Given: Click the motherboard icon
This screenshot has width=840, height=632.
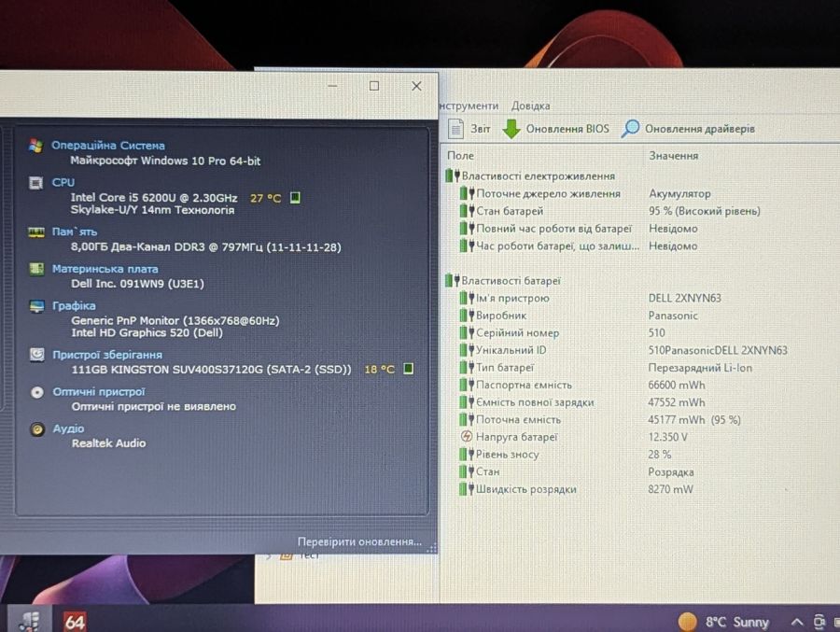Looking at the screenshot, I should [x=36, y=269].
